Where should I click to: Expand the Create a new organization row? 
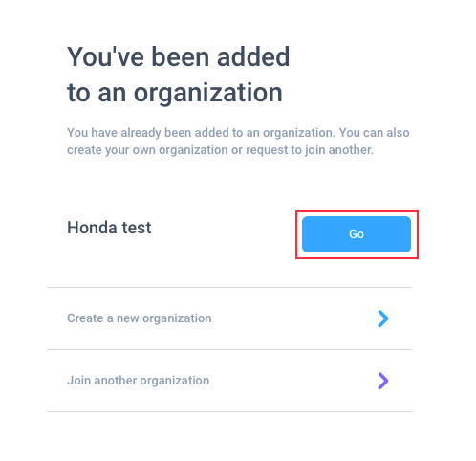(x=229, y=318)
